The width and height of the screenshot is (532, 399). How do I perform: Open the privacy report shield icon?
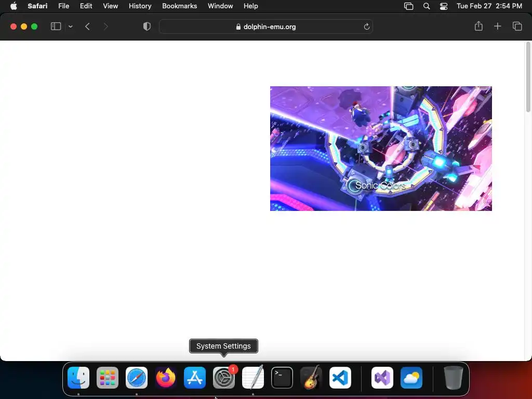(x=147, y=26)
